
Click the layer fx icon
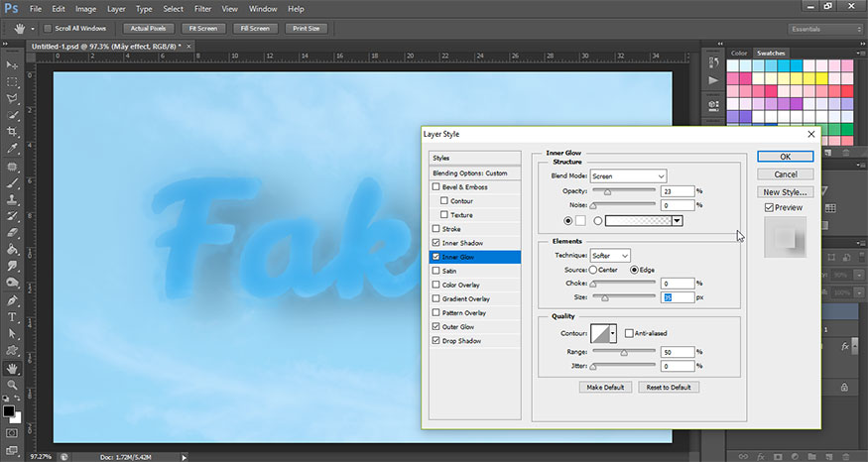[845, 346]
